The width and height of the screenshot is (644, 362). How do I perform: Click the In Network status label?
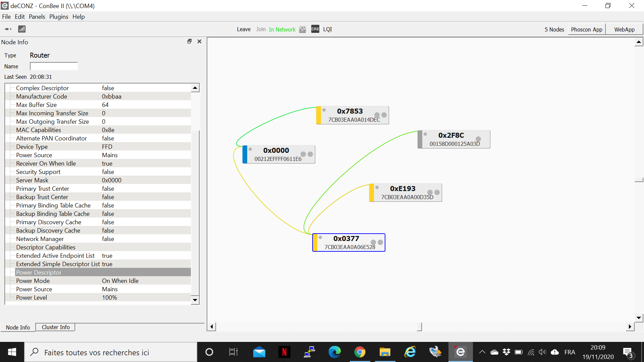[282, 29]
